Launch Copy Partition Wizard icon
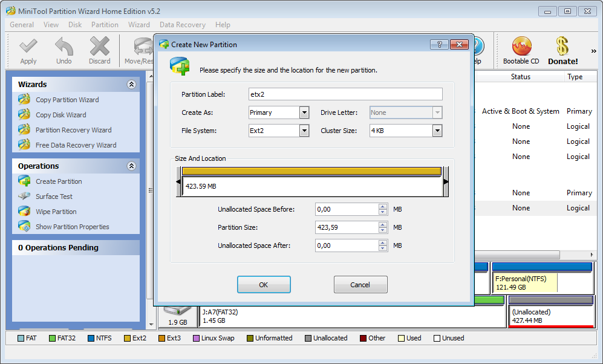This screenshot has height=364, width=603. [x=24, y=100]
